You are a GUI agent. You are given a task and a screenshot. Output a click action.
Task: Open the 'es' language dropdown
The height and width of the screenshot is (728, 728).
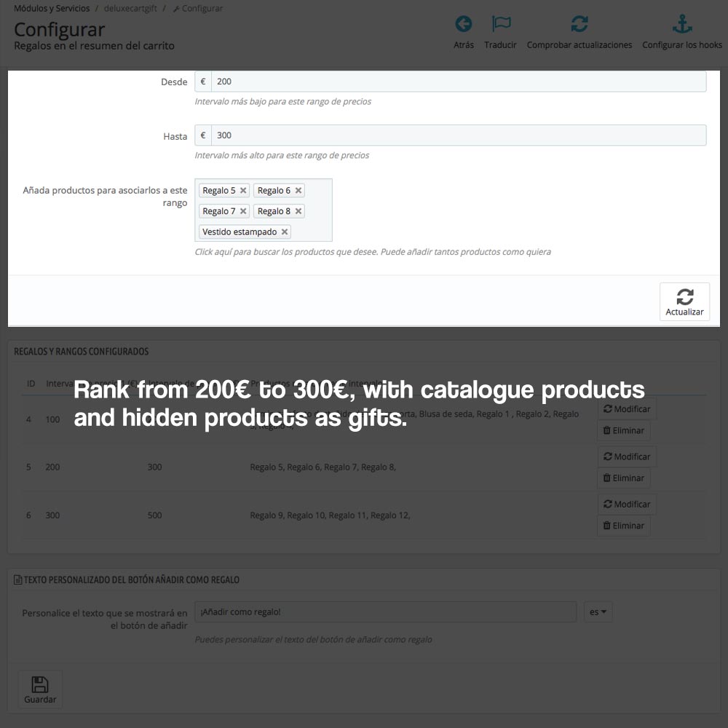point(598,612)
